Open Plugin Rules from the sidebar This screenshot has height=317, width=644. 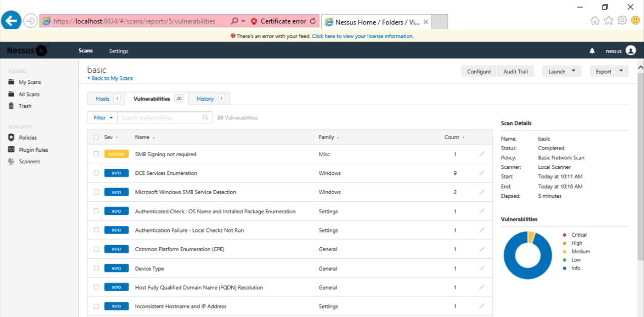(x=33, y=150)
